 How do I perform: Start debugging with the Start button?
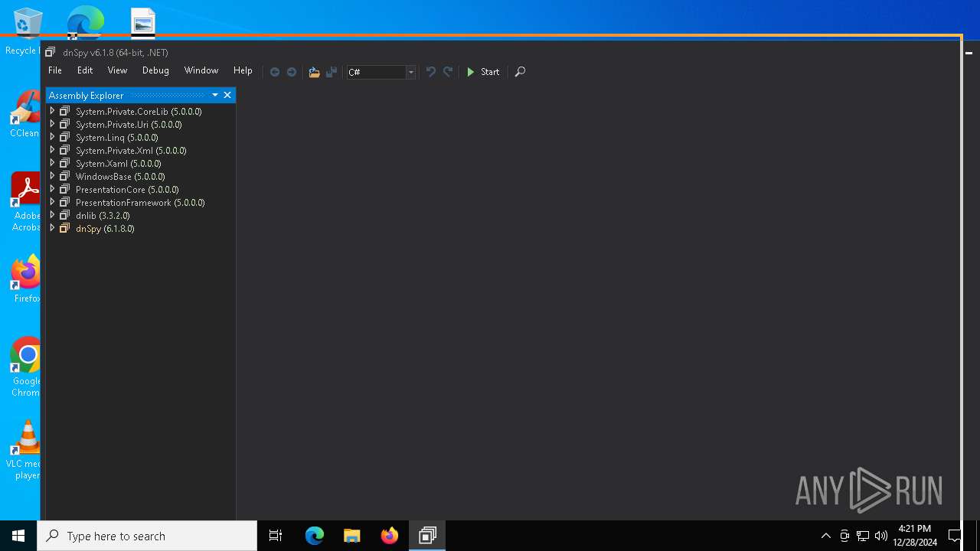click(483, 72)
